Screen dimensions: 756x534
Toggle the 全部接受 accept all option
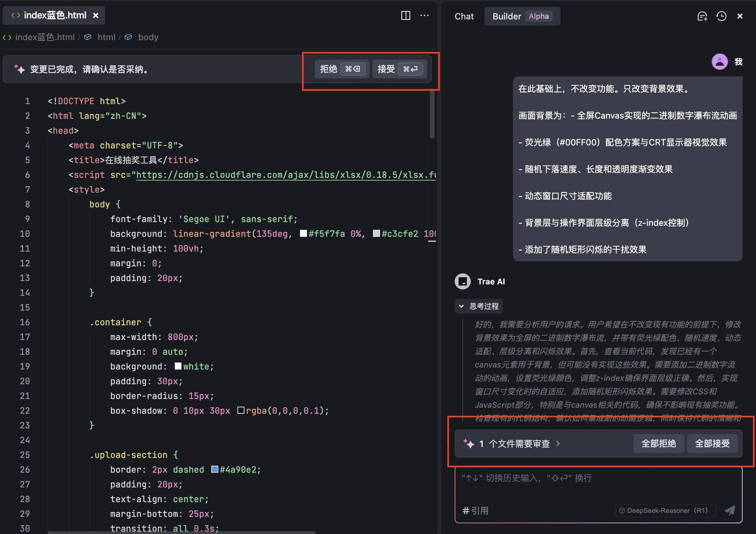(x=712, y=444)
